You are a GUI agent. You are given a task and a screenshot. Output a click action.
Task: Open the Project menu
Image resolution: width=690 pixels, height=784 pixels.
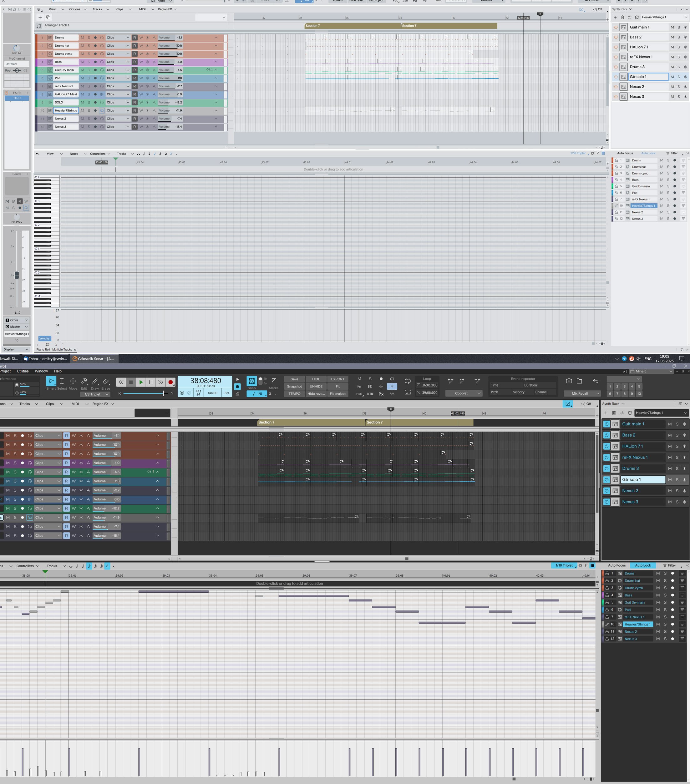[5, 371]
